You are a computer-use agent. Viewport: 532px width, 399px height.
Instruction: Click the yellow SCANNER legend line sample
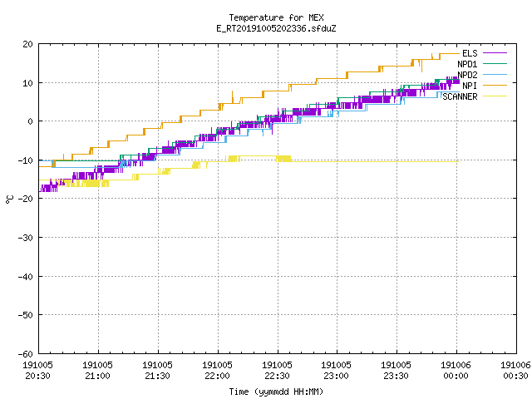(495, 96)
